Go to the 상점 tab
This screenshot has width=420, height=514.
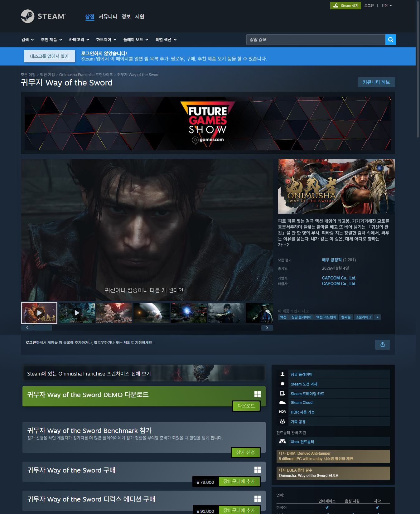pyautogui.click(x=90, y=17)
